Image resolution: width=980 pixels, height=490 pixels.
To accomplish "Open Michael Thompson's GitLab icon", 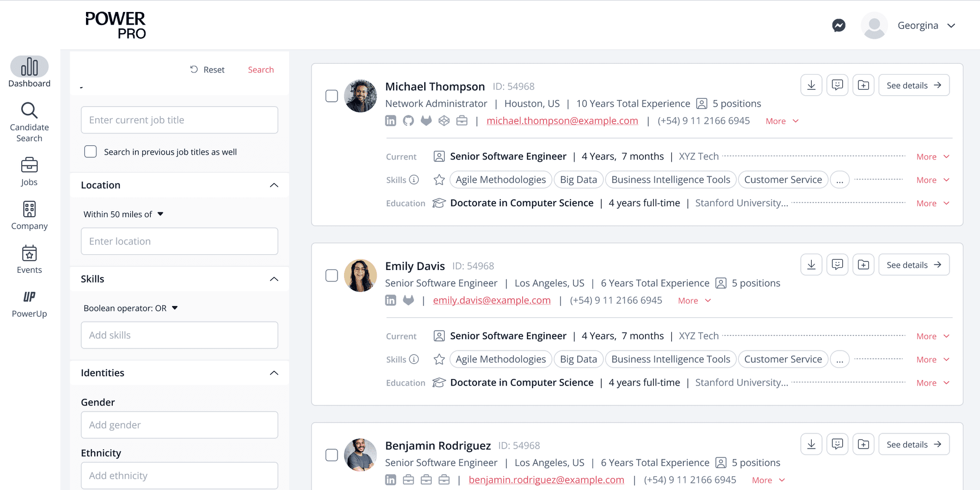I will 426,120.
